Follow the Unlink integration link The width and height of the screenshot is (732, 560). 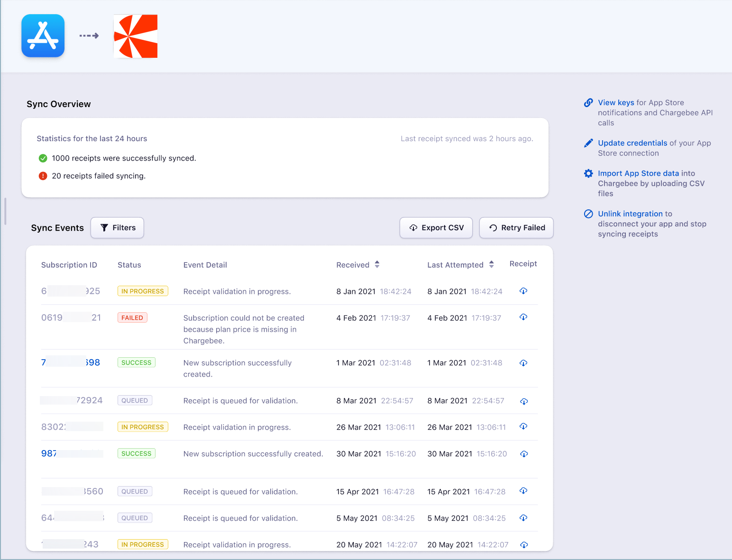pos(630,214)
